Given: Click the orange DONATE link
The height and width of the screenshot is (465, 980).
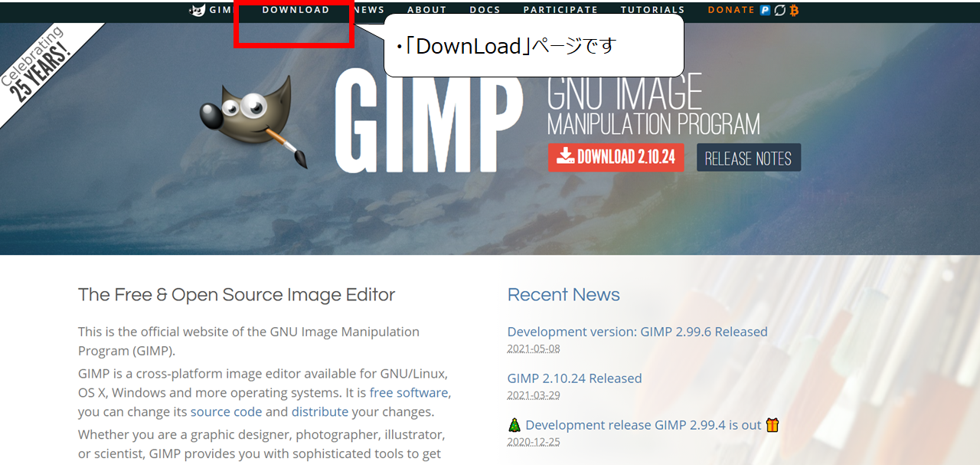Looking at the screenshot, I should tap(731, 10).
